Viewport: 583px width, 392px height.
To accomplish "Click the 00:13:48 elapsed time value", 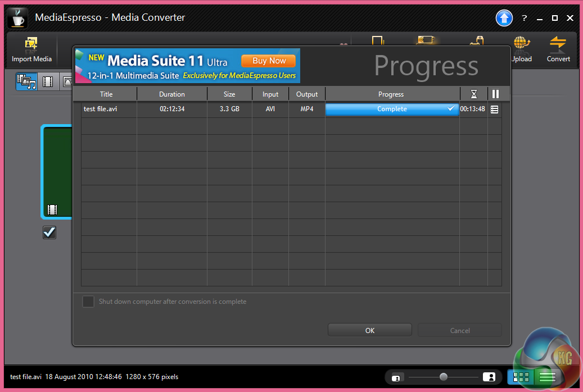I will click(x=472, y=109).
